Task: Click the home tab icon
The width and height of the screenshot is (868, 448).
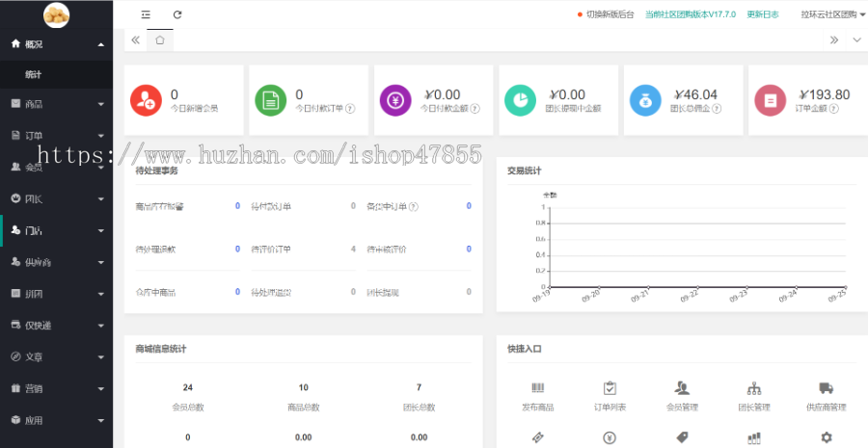Action: point(160,40)
